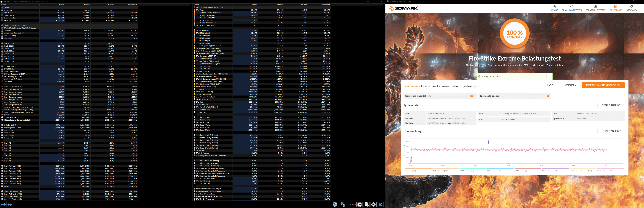The height and width of the screenshot is (208, 644).
Task: Select the GPU-Hot-Spot-Temperatur row
Action: [262, 18]
